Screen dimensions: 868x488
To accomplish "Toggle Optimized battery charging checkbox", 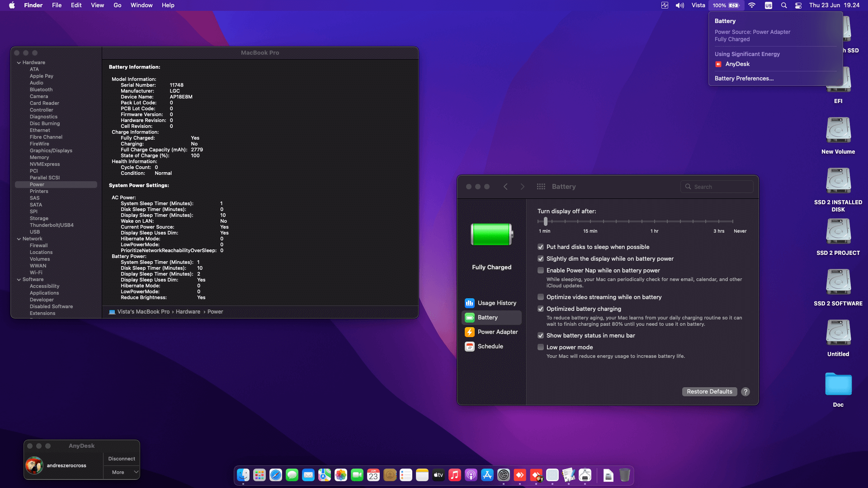I will click(540, 309).
